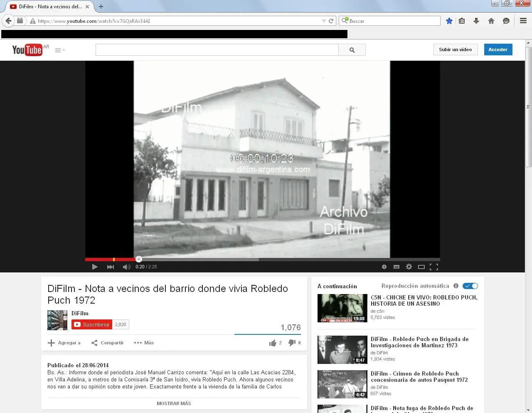Open the Firefox hamburger menu
This screenshot has width=532, height=413.
click(523, 21)
